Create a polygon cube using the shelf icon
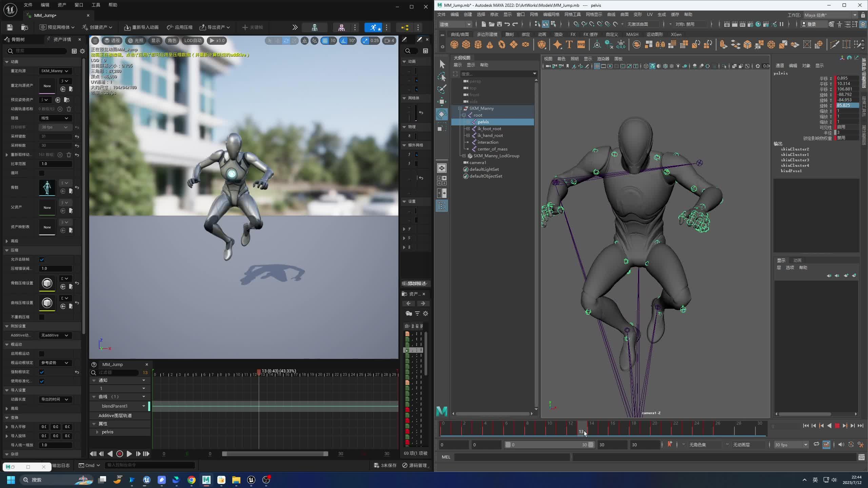The width and height of the screenshot is (868, 488). [x=467, y=44]
